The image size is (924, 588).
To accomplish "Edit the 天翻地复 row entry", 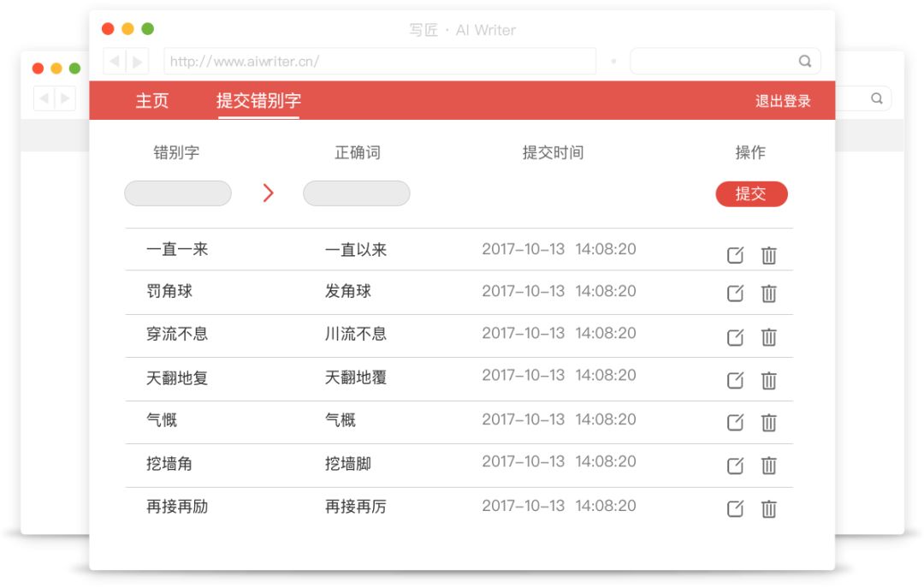I will [735, 380].
